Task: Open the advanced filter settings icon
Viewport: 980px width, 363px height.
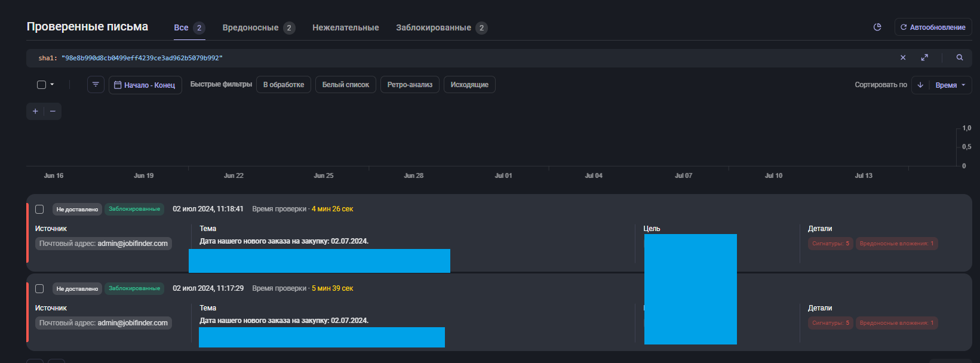Action: coord(96,85)
